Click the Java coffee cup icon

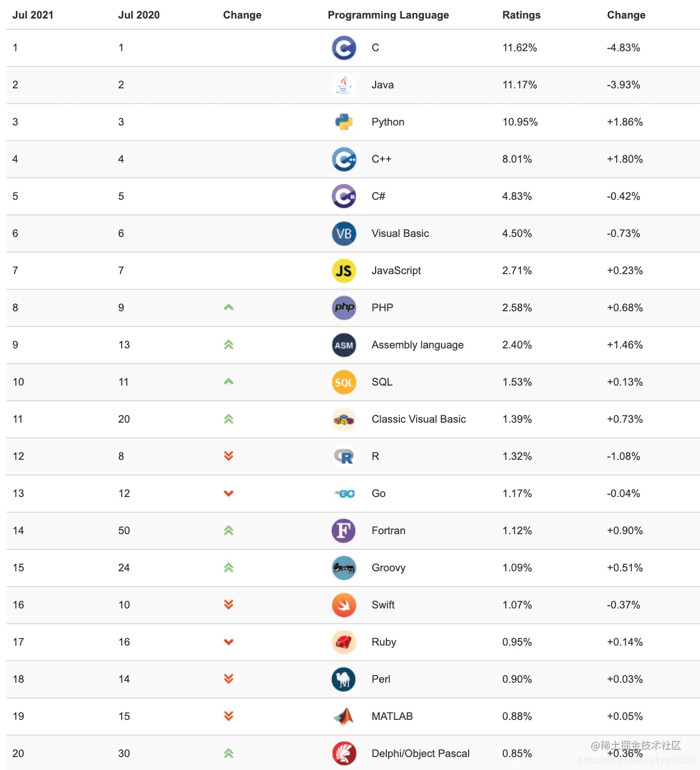pyautogui.click(x=344, y=85)
